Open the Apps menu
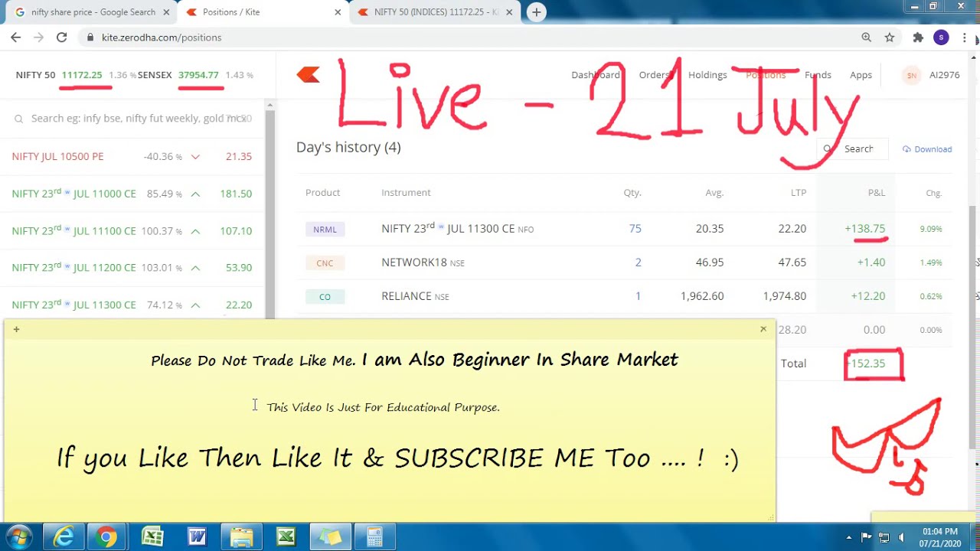Viewport: 980px width, 551px height. (x=861, y=75)
